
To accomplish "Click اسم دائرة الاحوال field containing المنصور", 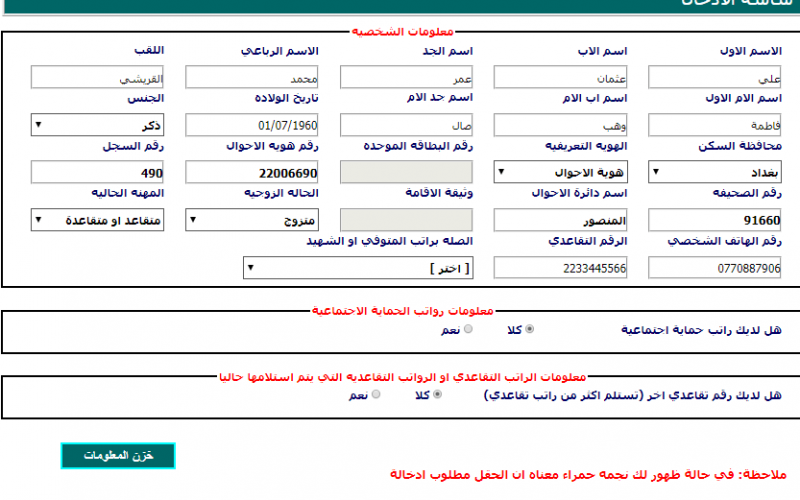I will coord(560,220).
